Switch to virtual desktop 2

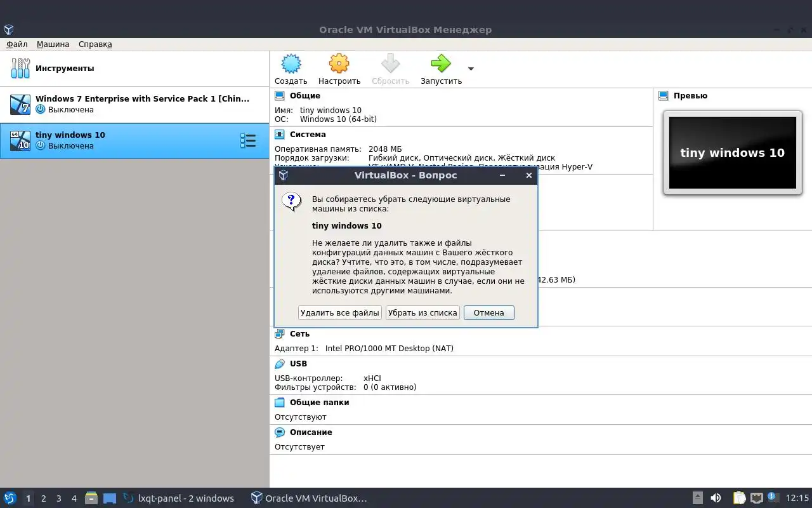(x=43, y=498)
